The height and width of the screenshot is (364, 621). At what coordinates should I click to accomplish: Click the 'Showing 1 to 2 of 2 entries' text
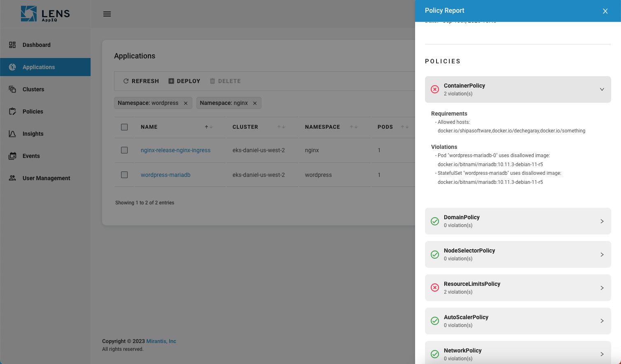click(x=145, y=203)
